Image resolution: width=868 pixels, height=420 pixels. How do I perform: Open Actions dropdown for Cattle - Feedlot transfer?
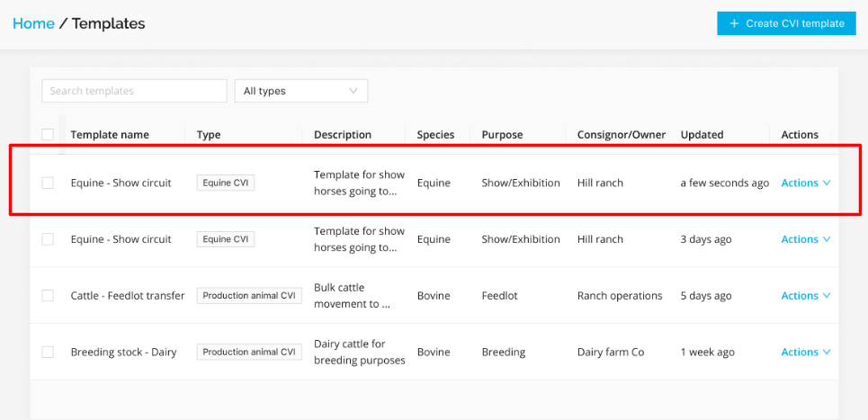tap(805, 296)
